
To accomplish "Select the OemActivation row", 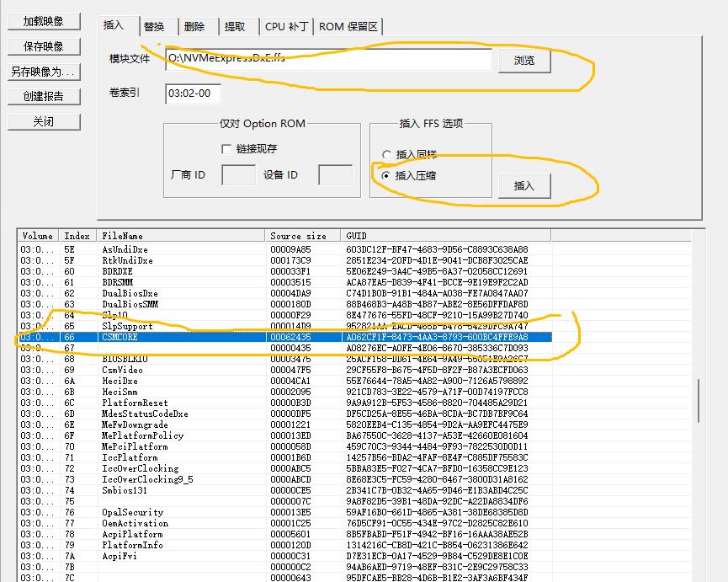I will tap(285, 524).
